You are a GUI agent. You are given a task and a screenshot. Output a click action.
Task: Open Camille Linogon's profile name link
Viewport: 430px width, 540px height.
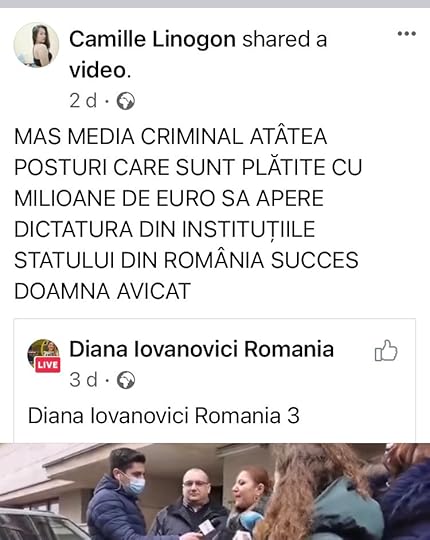pyautogui.click(x=153, y=39)
